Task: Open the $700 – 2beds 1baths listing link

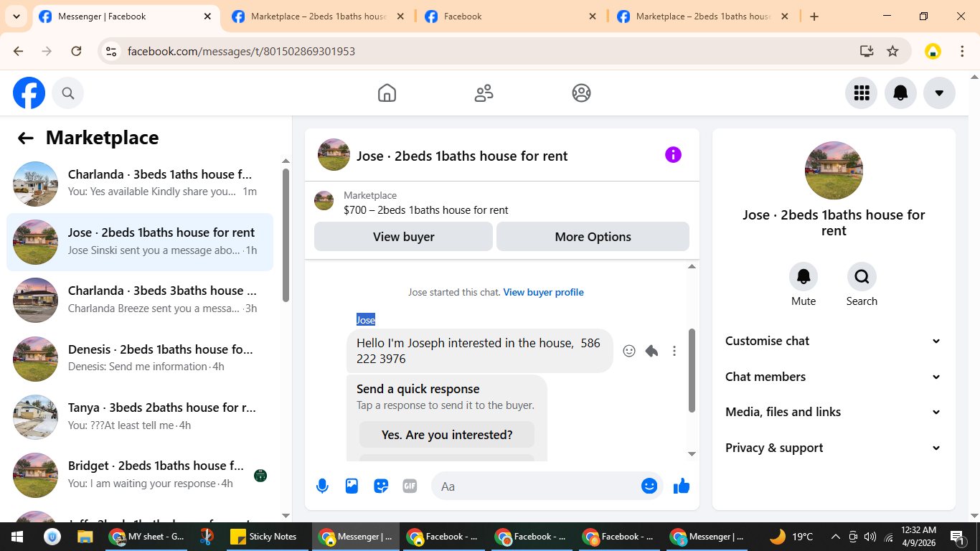Action: point(426,210)
